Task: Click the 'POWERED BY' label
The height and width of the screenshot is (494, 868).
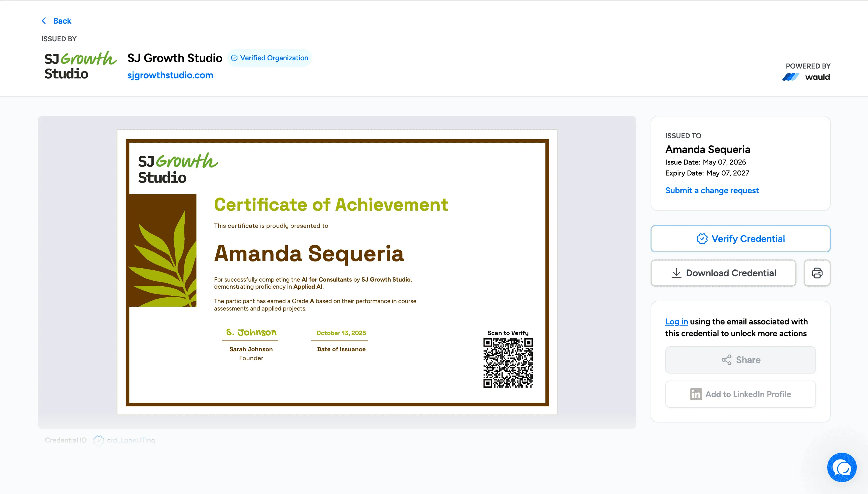Action: pyautogui.click(x=808, y=66)
